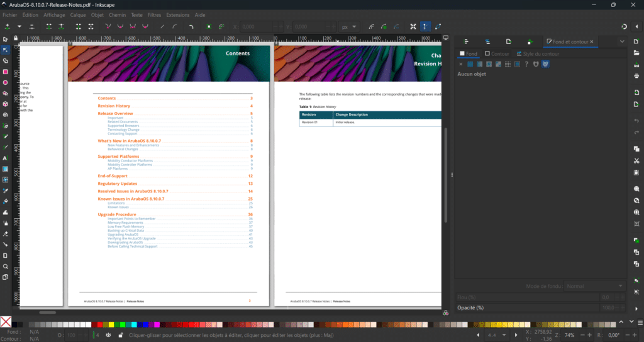
Task: Click the Open file folder icon
Action: (x=636, y=53)
